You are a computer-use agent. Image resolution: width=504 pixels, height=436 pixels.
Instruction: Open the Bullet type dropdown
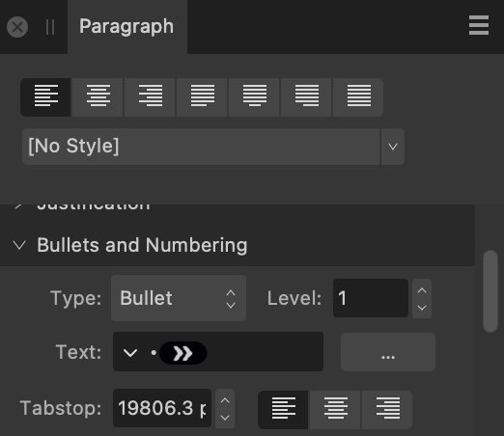coord(179,298)
